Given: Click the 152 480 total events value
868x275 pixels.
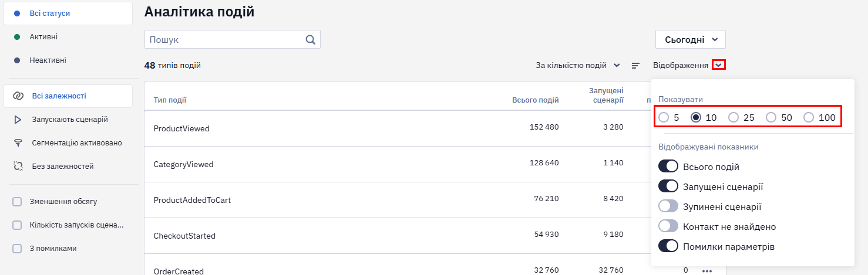Looking at the screenshot, I should click(544, 127).
